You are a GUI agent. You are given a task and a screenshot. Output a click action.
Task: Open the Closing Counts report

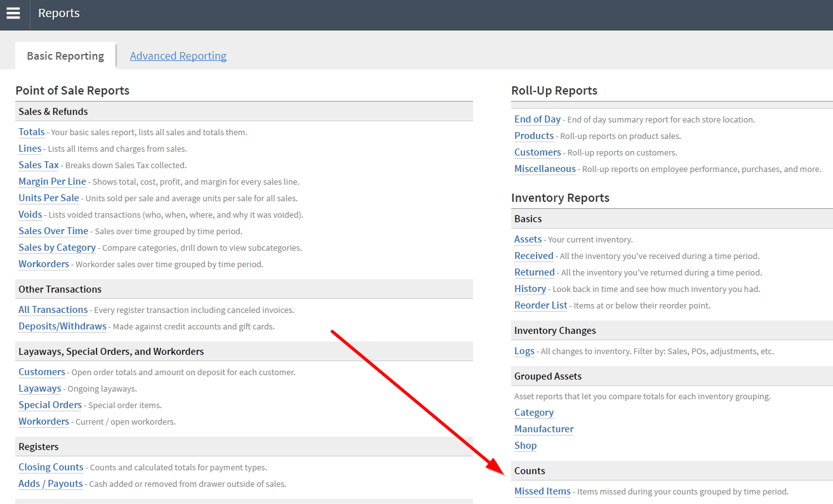[x=51, y=467]
